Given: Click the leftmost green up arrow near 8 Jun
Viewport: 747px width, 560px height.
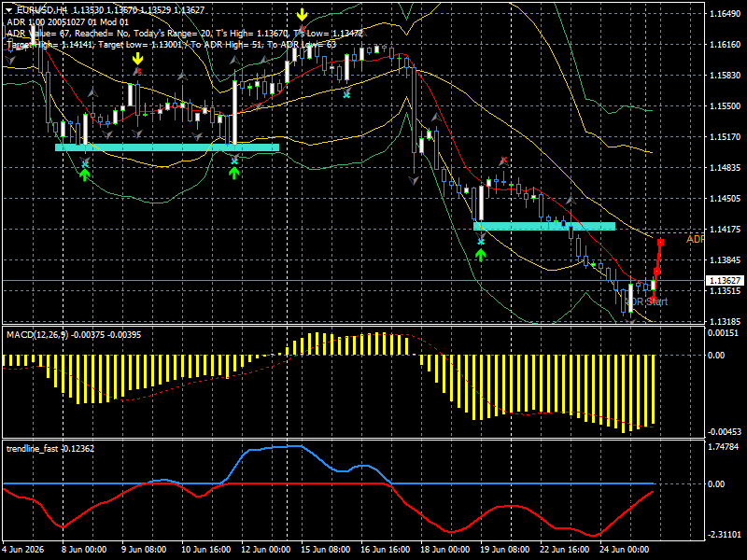Looking at the screenshot, I should pos(85,175).
